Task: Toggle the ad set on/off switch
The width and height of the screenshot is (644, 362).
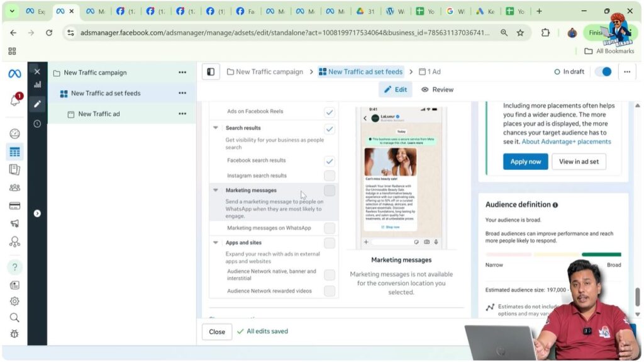Action: 604,72
